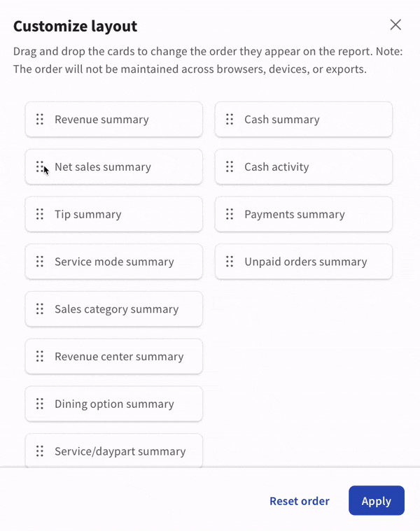This screenshot has height=531, width=420.
Task: Click the Unpaid orders summary drag handle
Action: [x=230, y=262]
